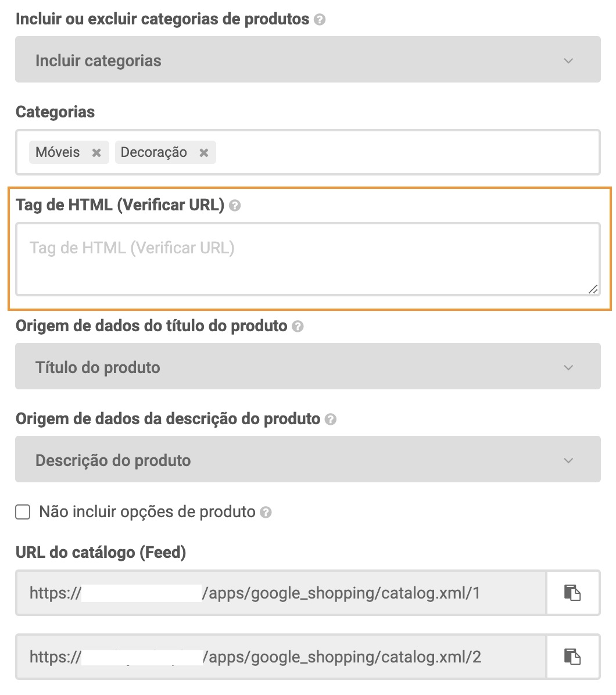The height and width of the screenshot is (695, 616).
Task: Select the catalog.xml/2 URL field
Action: (281, 657)
